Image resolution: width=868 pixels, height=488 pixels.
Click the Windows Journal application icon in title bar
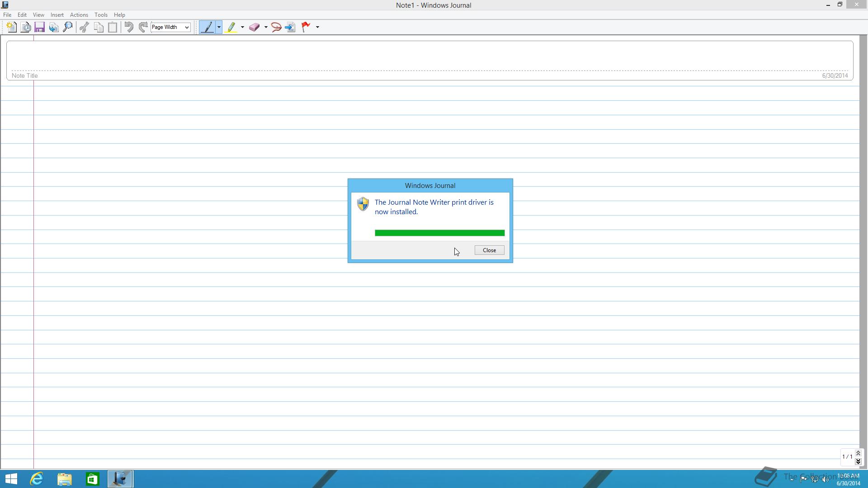click(x=5, y=5)
